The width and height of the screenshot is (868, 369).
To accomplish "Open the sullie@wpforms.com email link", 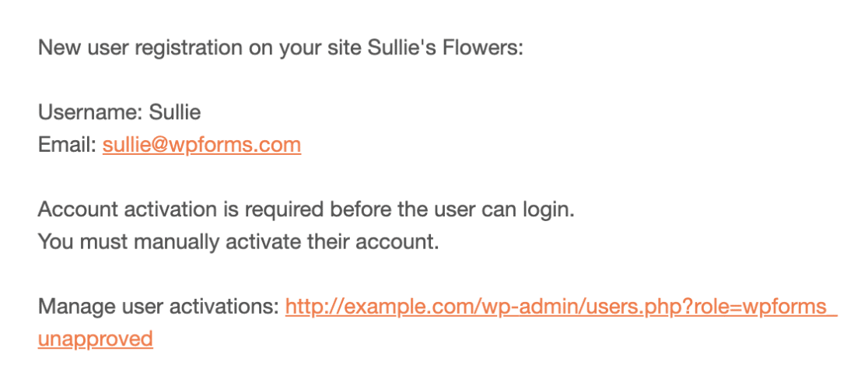I will coord(201,145).
